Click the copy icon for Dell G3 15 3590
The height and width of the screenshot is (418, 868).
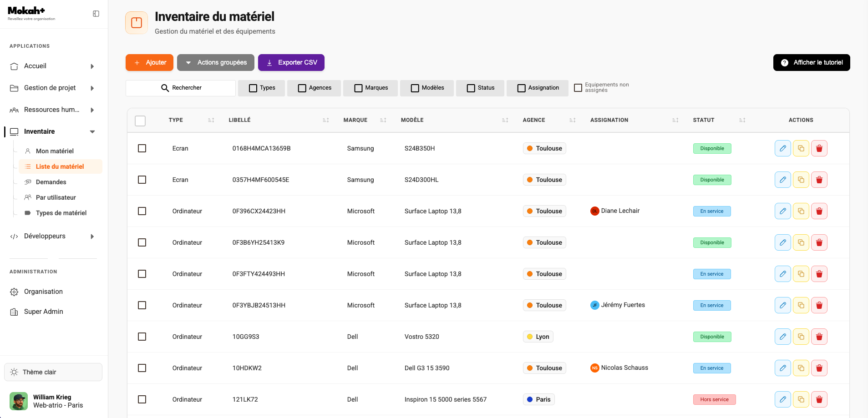(801, 368)
